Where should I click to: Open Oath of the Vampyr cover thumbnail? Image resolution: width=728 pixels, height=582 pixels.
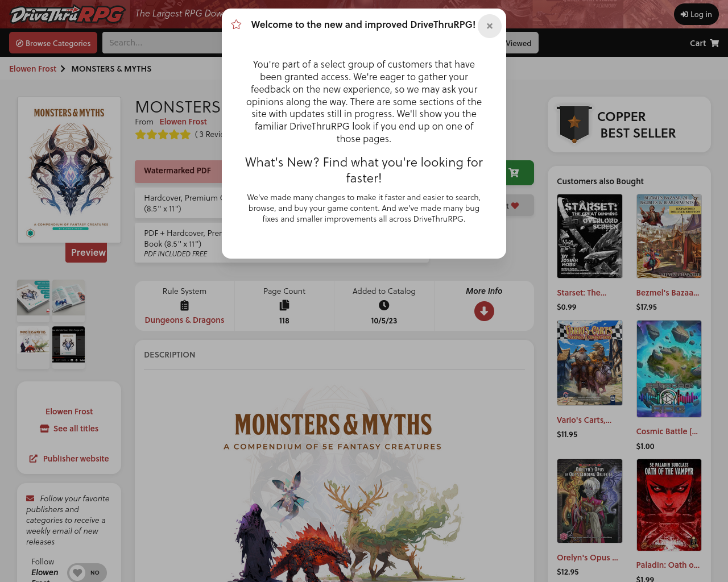coord(669,505)
